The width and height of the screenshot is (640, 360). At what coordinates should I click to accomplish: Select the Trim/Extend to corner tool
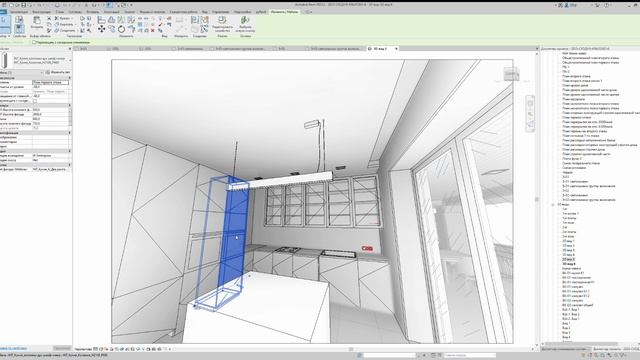point(131,29)
